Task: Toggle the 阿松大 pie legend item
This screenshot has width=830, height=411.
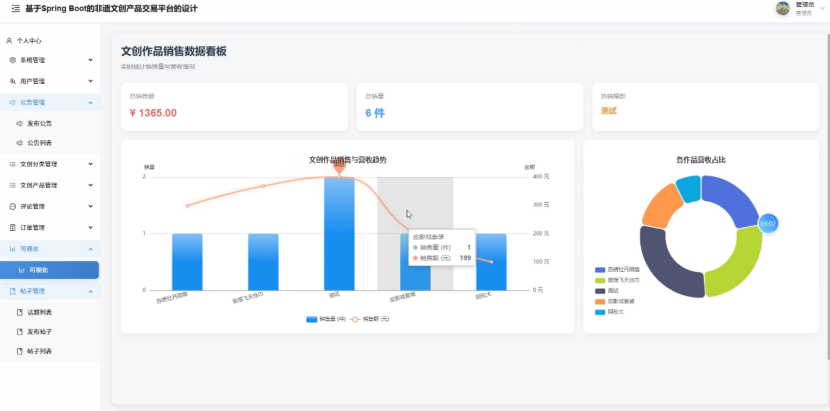Action: click(x=609, y=312)
